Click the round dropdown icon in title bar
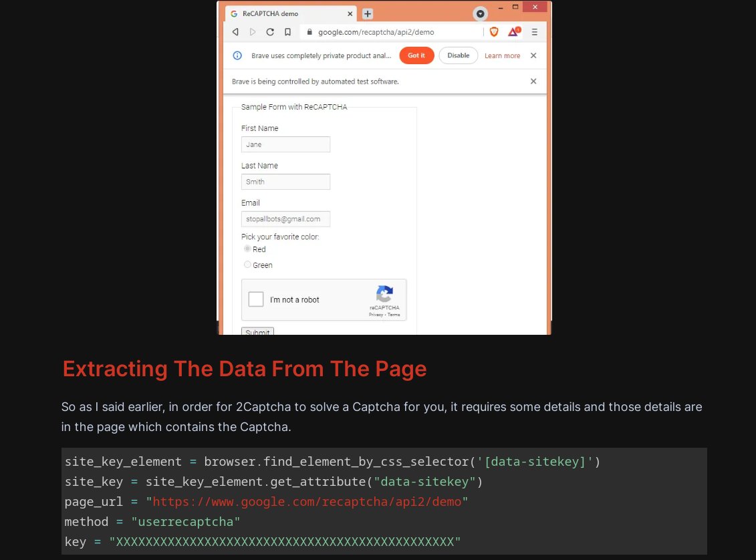 click(x=480, y=14)
